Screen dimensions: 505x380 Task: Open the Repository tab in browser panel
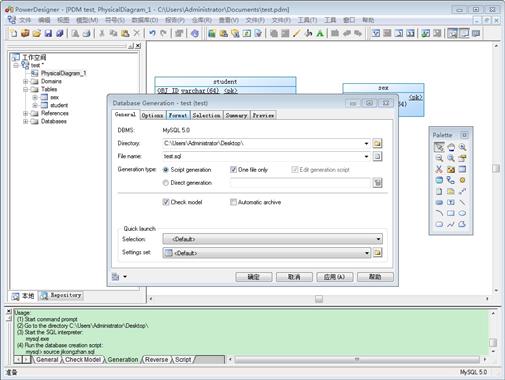pyautogui.click(x=61, y=295)
